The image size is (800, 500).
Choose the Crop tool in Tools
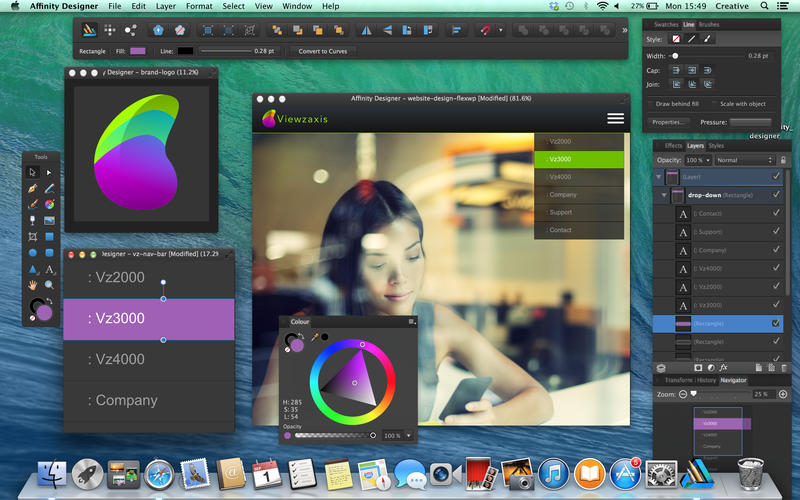[x=33, y=237]
